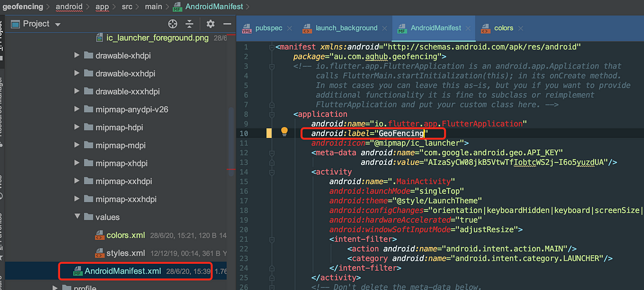Click the mipmap-mdpi folder icon
The height and width of the screenshot is (290, 644).
point(88,145)
